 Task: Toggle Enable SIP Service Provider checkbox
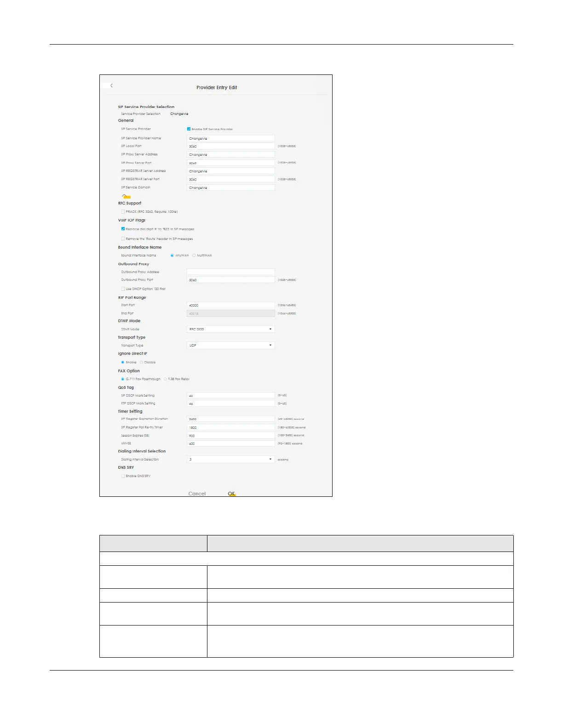(189, 129)
